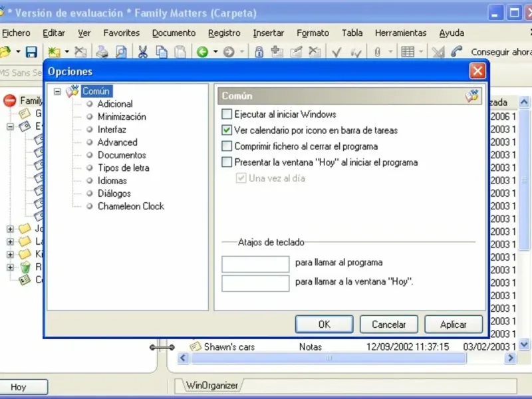Image resolution: width=532 pixels, height=399 pixels.
Task: Click the Aplicar button
Action: (454, 325)
